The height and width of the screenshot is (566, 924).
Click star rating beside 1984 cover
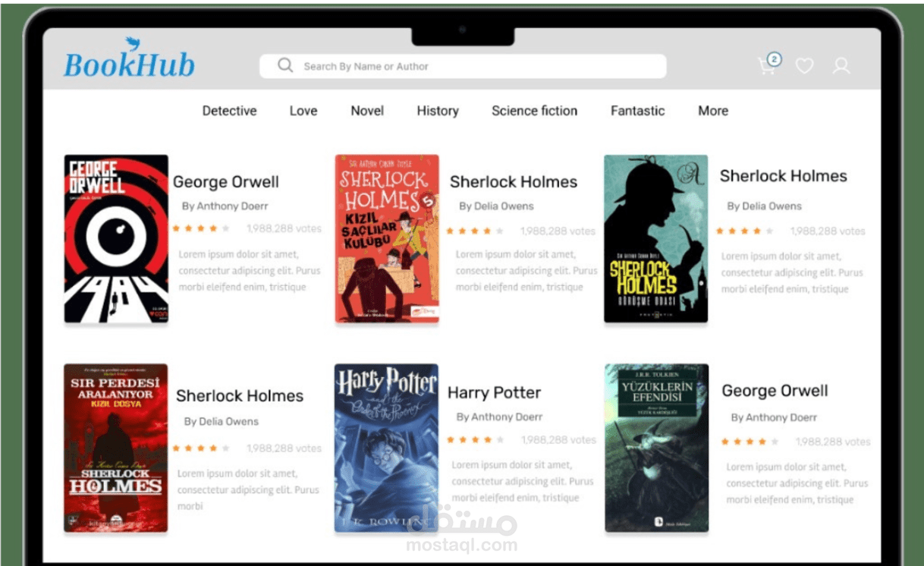[201, 228]
